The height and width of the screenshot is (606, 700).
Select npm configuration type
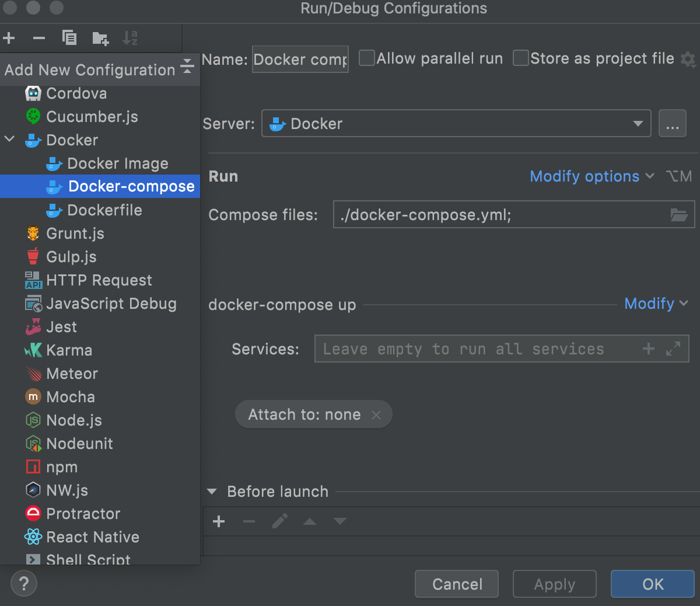click(x=100, y=467)
